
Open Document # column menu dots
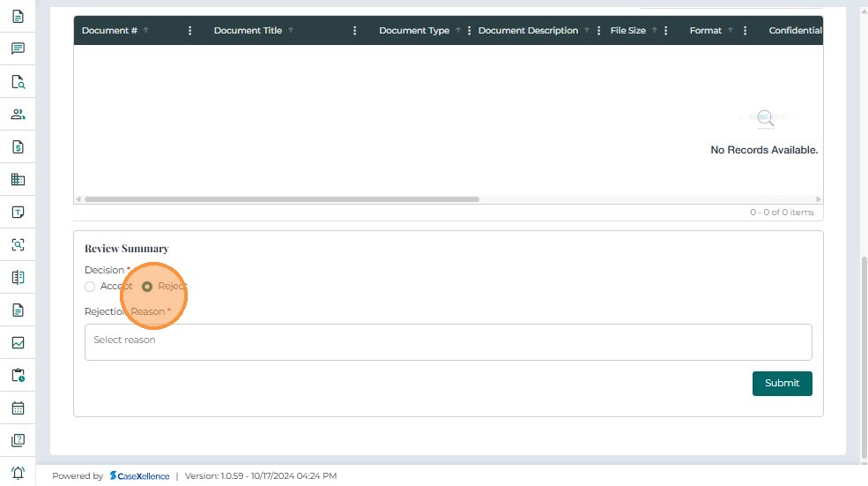189,31
